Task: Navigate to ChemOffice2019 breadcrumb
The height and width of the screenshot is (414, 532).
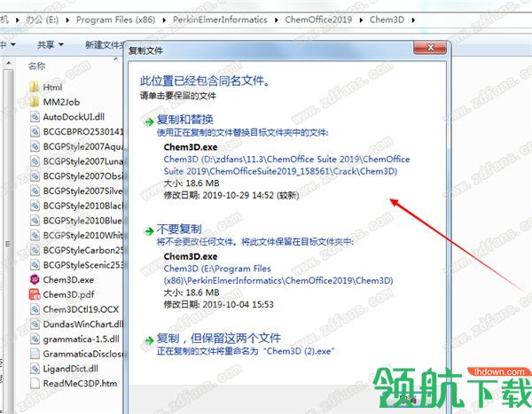Action: [318, 20]
